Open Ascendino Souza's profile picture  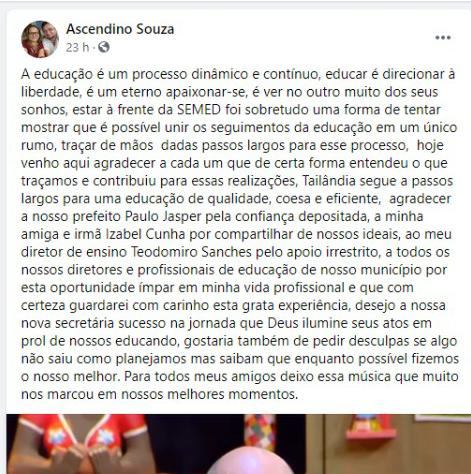(40, 39)
